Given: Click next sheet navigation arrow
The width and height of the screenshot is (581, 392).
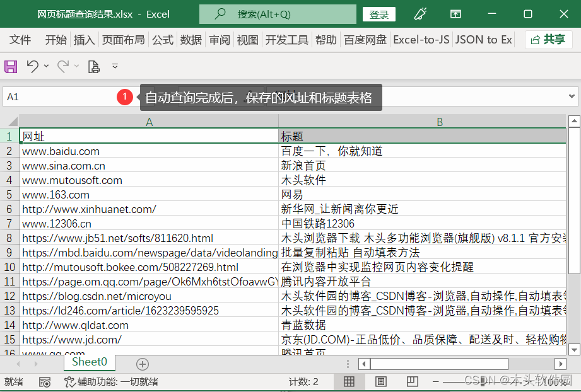Looking at the screenshot, I should [36, 364].
